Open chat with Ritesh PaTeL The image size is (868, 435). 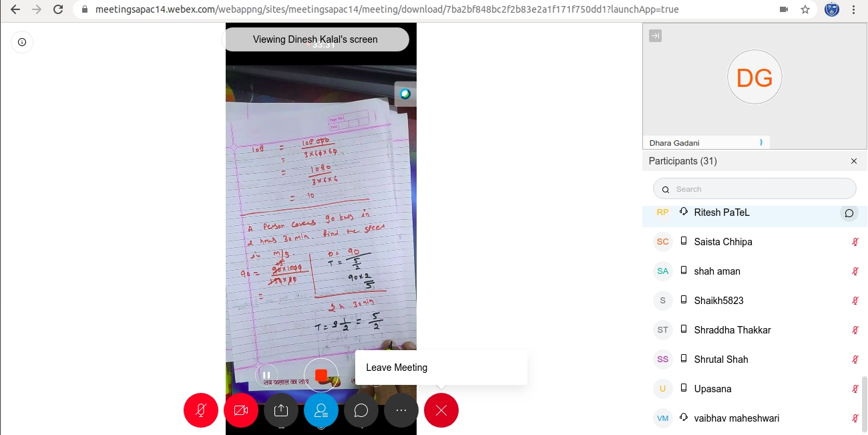849,213
